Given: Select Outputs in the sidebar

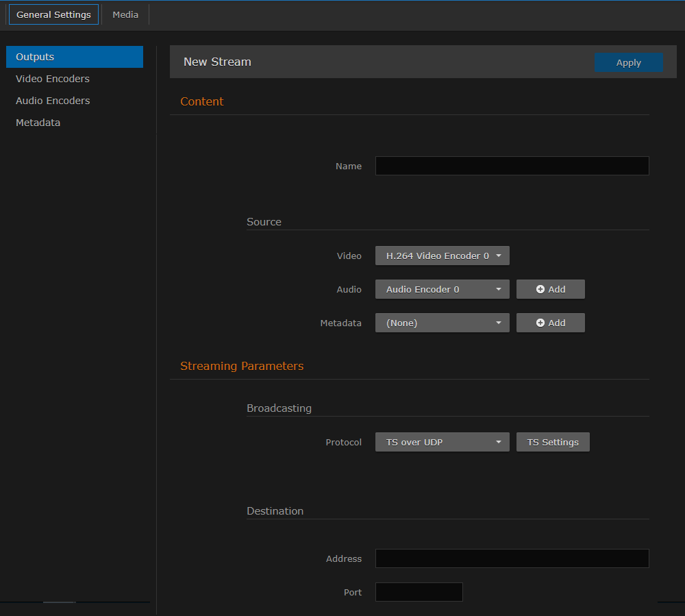Looking at the screenshot, I should tap(74, 57).
